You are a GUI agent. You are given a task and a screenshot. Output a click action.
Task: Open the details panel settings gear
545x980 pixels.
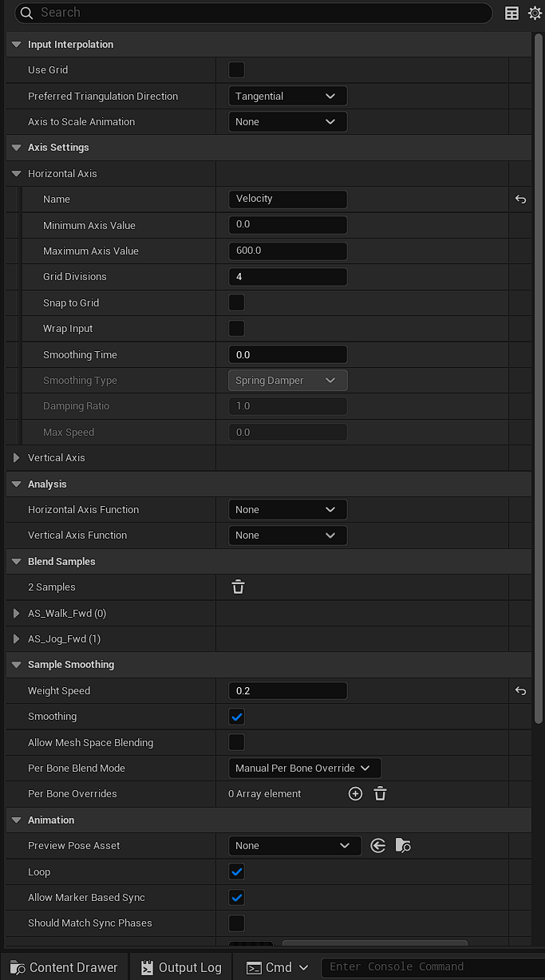(x=535, y=13)
